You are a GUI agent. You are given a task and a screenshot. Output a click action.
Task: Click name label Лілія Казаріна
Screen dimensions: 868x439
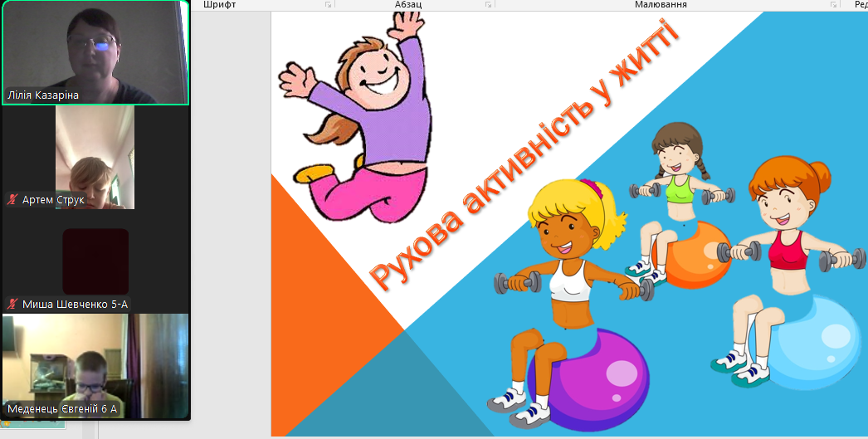pos(42,95)
